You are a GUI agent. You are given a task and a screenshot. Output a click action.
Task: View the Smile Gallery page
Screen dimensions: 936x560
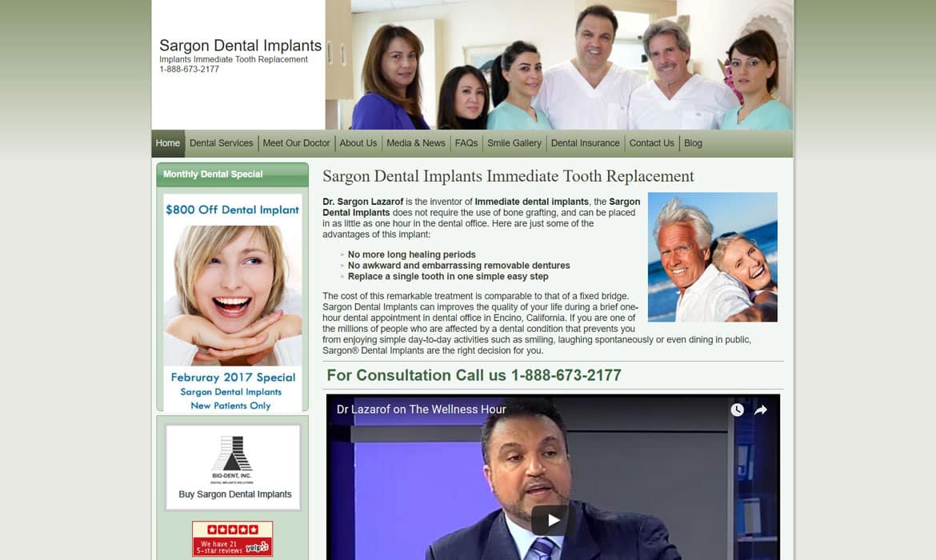514,143
